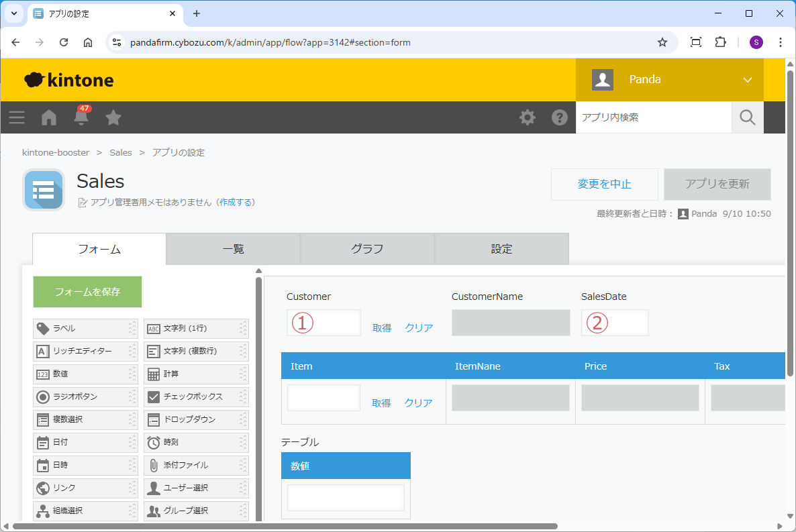Open Chrome tab search dropdown arrow
Viewport: 796px width, 532px height.
pyautogui.click(x=13, y=13)
